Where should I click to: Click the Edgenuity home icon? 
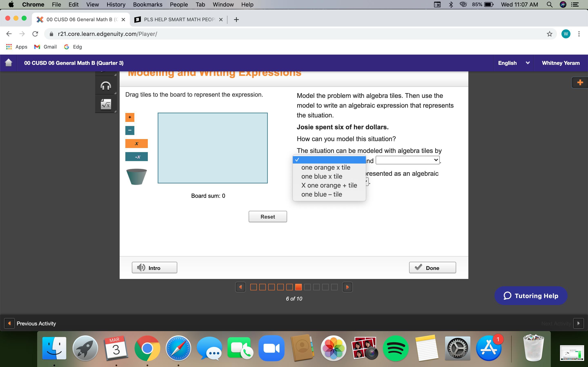9,63
